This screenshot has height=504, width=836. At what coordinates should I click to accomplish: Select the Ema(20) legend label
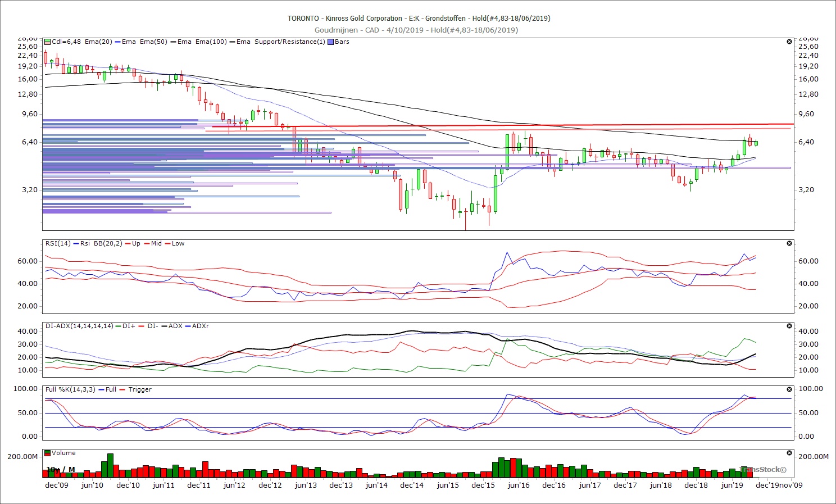click(99, 42)
